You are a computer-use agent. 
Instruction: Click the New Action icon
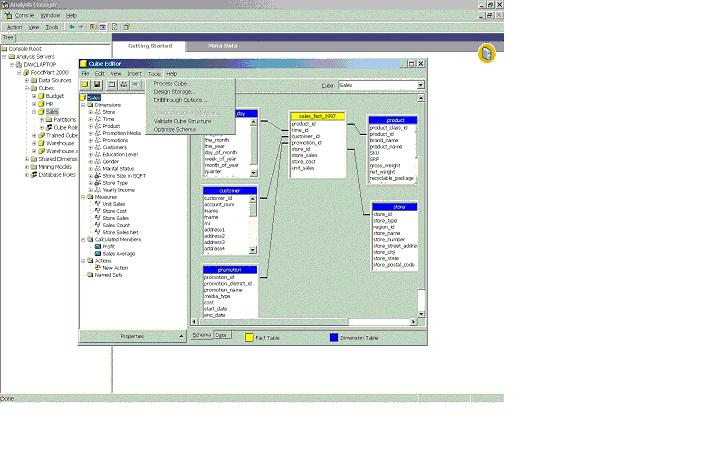click(x=98, y=268)
